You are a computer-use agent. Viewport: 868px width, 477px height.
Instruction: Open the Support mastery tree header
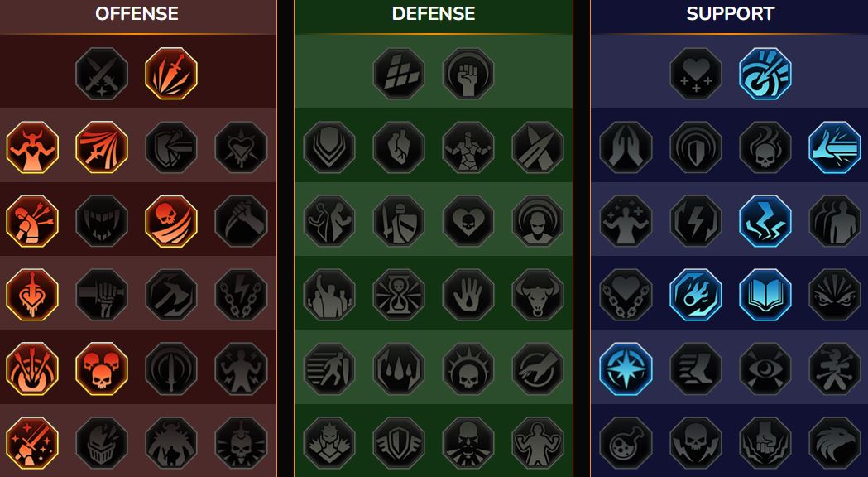click(730, 14)
